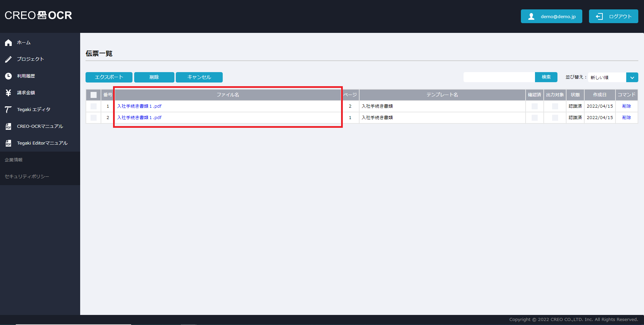Viewport: 644px width, 325px height.
Task: Check the selection box for row 1
Action: (94, 106)
